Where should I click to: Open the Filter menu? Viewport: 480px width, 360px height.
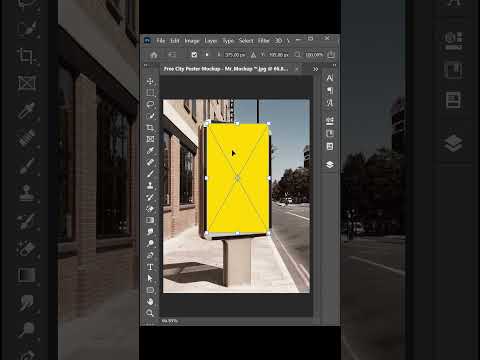click(264, 41)
